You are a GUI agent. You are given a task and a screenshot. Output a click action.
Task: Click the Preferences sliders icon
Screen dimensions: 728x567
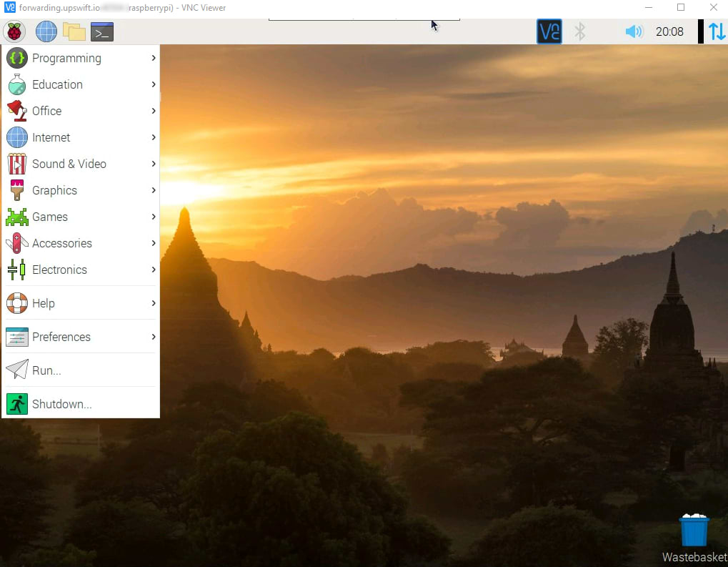coord(16,337)
